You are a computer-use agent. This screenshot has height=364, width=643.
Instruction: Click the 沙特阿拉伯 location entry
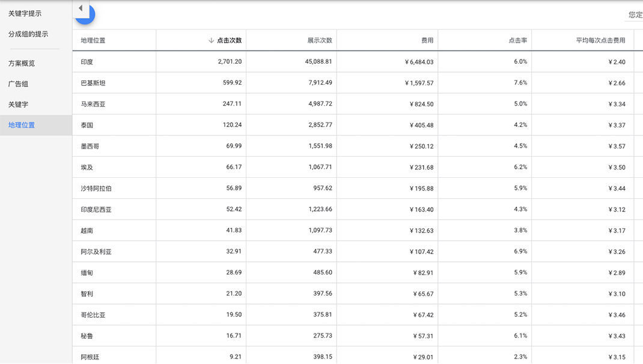click(x=96, y=189)
